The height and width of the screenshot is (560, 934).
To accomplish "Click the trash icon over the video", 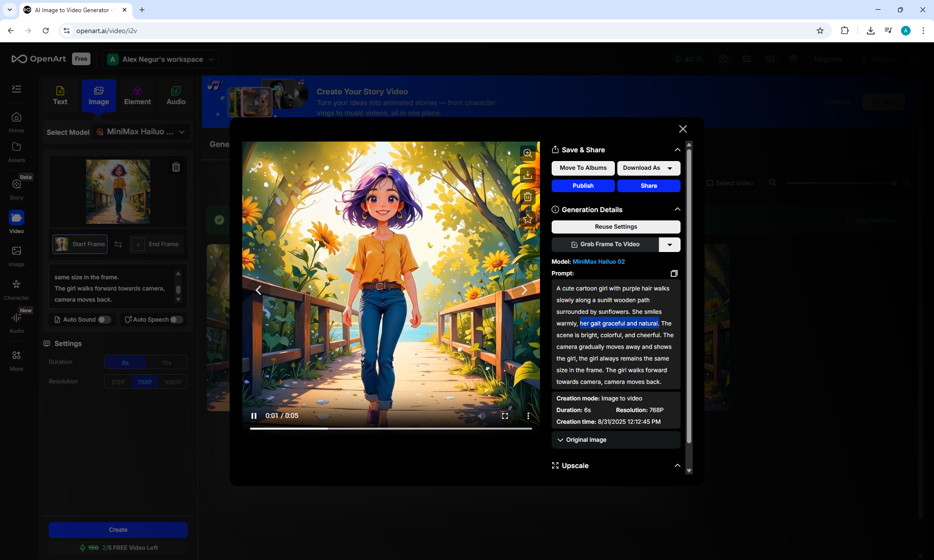I will tap(527, 197).
